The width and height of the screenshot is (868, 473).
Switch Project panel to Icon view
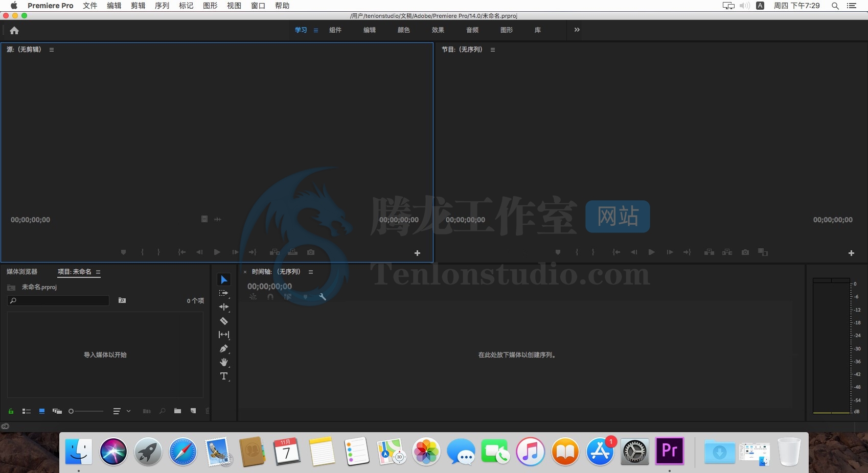click(42, 411)
